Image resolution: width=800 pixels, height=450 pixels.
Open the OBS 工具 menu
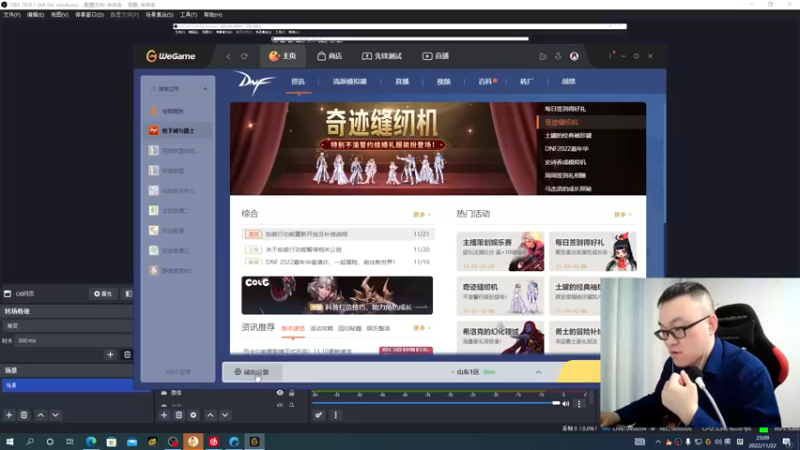coord(188,15)
